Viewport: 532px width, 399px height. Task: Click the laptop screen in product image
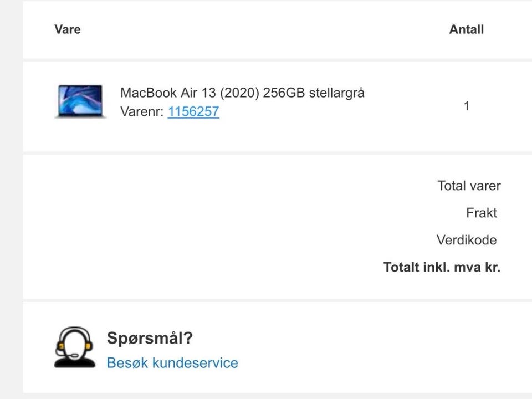(x=81, y=99)
